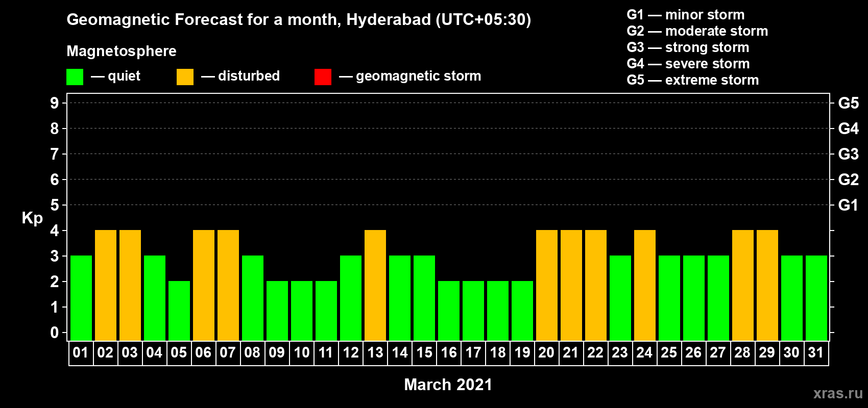Click date label 11 on the axis
Image resolution: width=868 pixels, height=408 pixels.
pos(326,353)
